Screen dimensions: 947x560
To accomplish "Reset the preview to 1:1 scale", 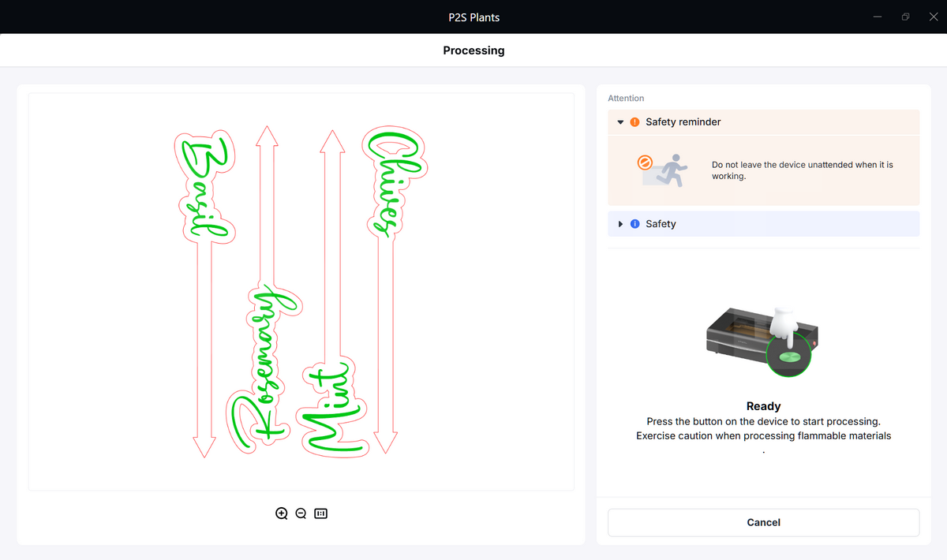I will [x=320, y=513].
